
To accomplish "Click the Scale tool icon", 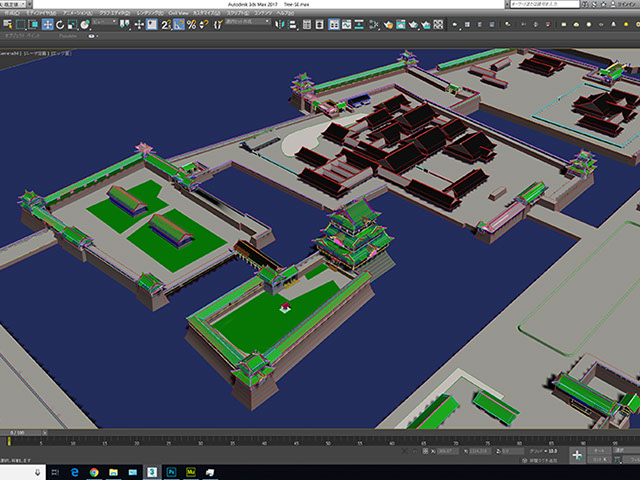I will click(x=73, y=24).
